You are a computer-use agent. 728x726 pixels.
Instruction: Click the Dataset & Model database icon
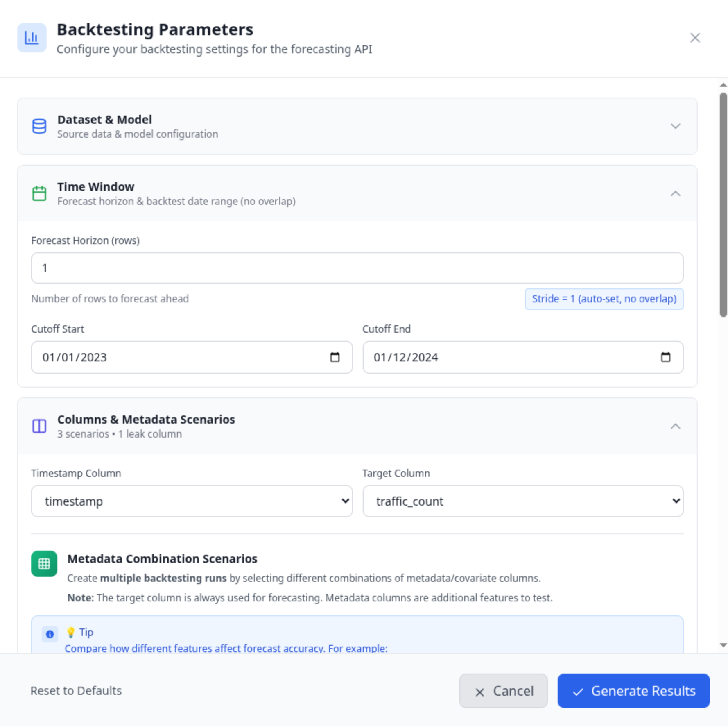click(39, 126)
